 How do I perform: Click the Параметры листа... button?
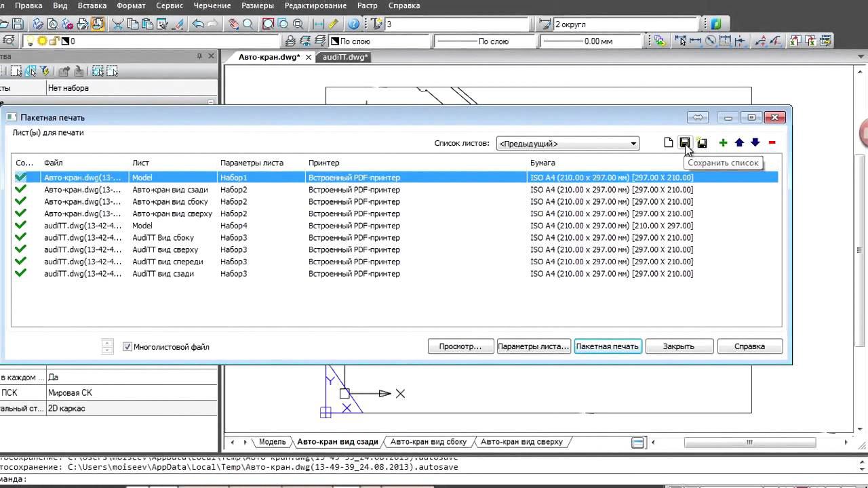pyautogui.click(x=534, y=346)
